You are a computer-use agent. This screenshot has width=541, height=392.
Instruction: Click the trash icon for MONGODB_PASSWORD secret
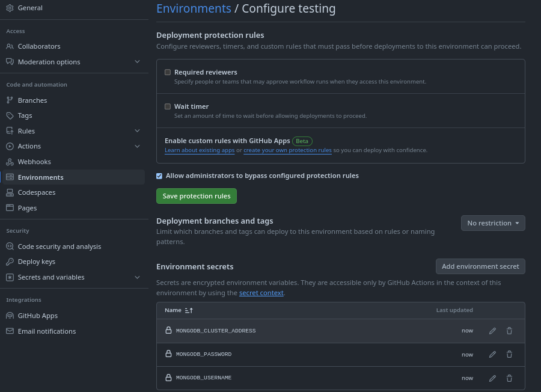click(x=509, y=355)
